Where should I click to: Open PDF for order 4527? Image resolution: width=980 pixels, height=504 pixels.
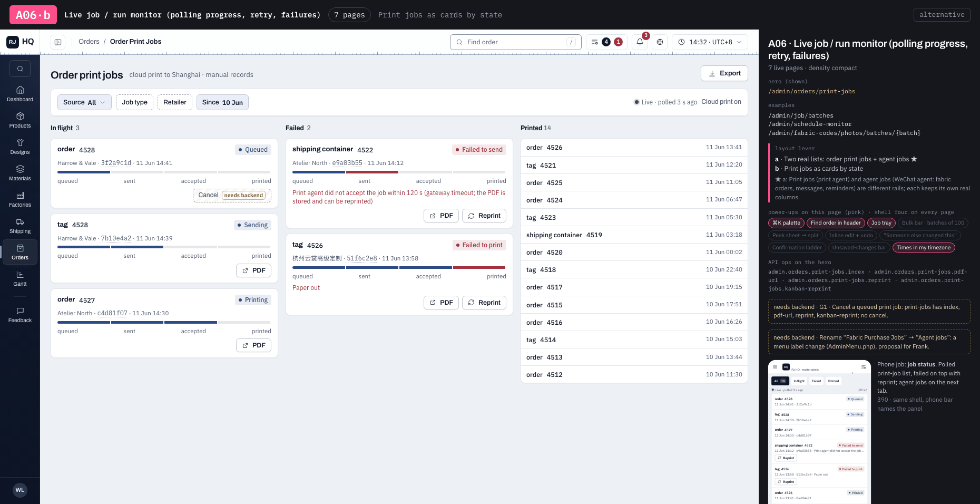coord(254,345)
